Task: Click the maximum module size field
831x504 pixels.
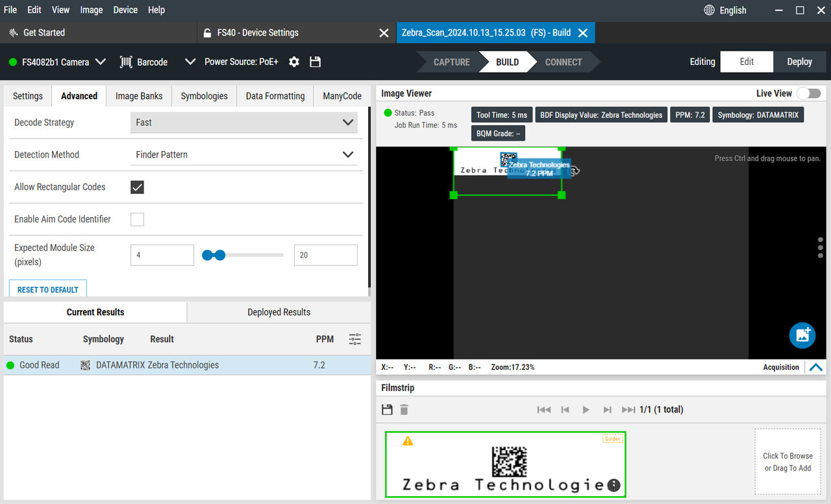Action: click(326, 255)
